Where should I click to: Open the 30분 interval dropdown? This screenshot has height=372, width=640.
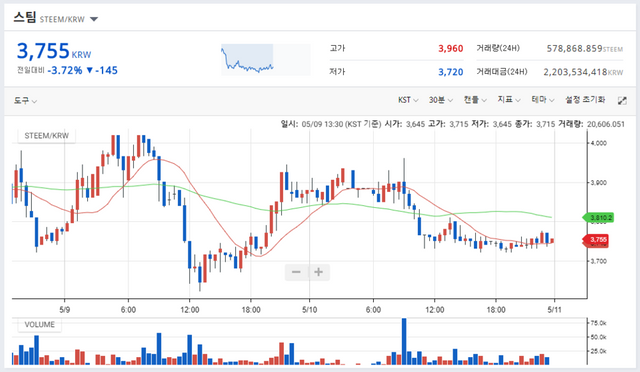[x=440, y=100]
